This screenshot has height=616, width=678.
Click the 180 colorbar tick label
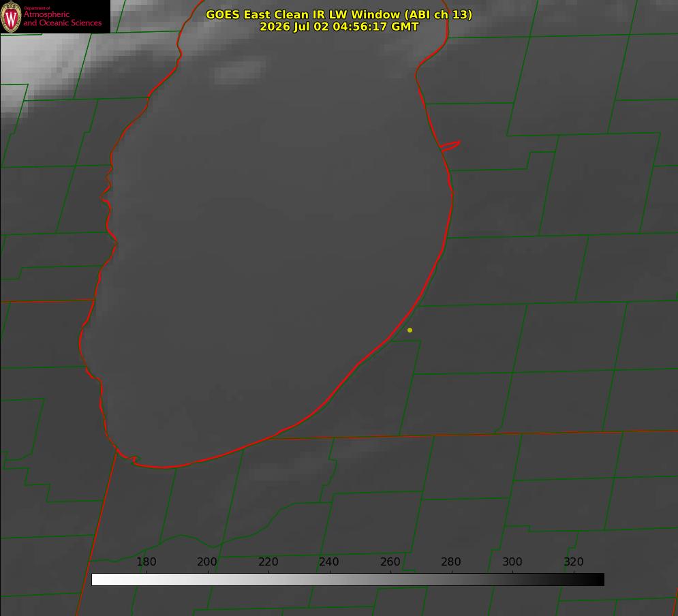click(146, 561)
